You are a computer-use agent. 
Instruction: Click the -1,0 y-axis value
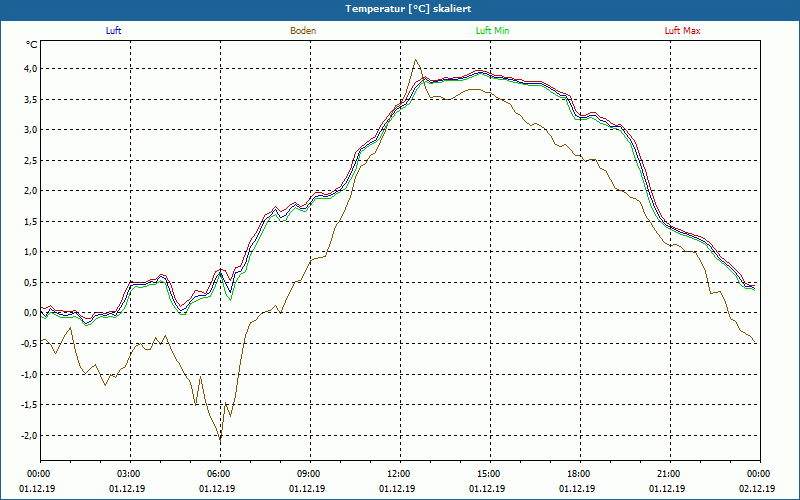tap(29, 374)
